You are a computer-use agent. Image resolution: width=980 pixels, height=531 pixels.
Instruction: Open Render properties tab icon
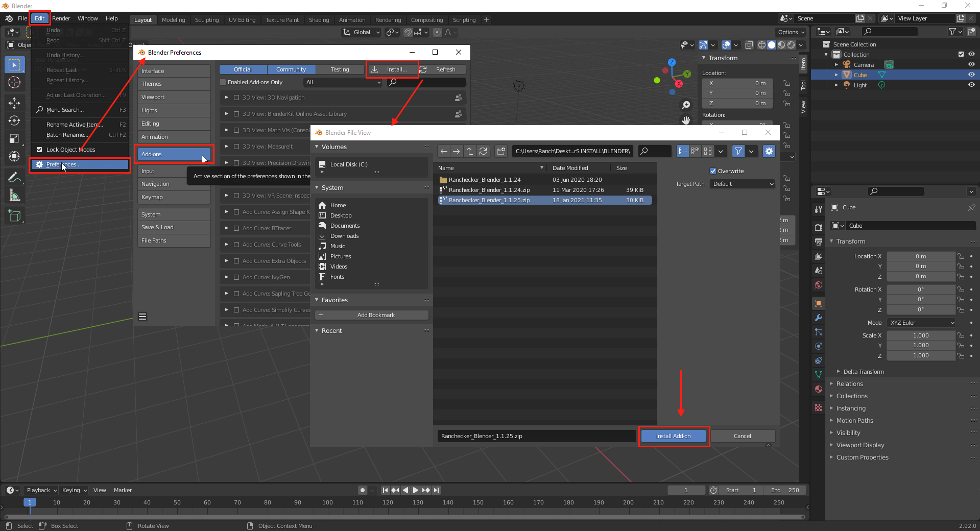pos(819,227)
